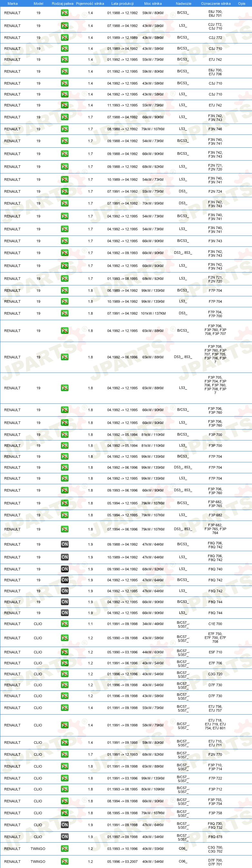This screenshot has width=252, height=868.
Task: Click the Rodzaj paliwa column header
Action: click(x=63, y=3)
